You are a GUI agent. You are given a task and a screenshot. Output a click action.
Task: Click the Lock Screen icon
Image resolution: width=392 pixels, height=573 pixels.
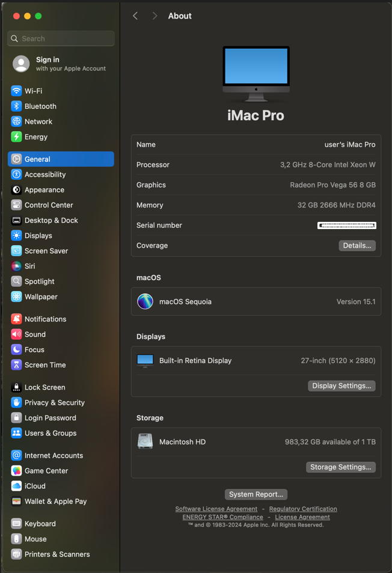click(x=16, y=387)
